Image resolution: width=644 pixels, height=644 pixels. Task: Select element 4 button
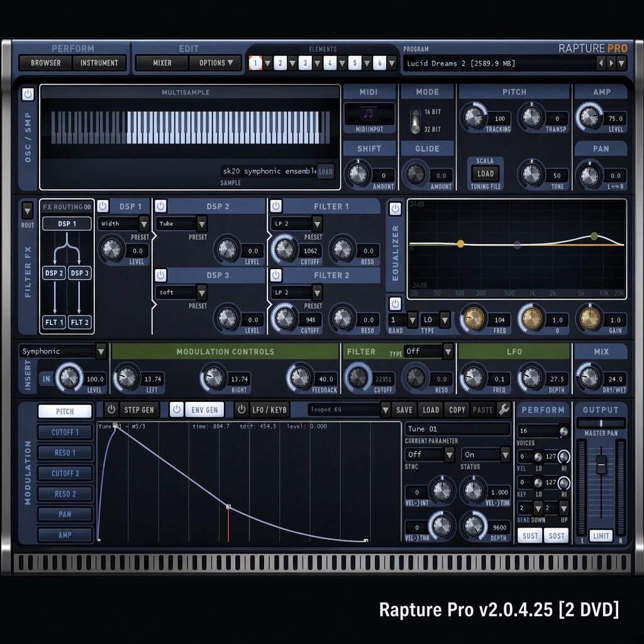(330, 63)
